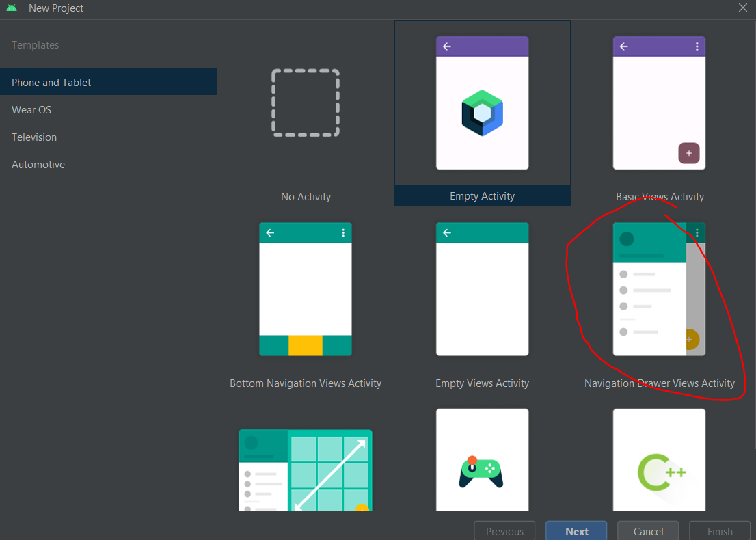
Task: Select Bottom Navigation Views Activity preview
Action: [305, 289]
